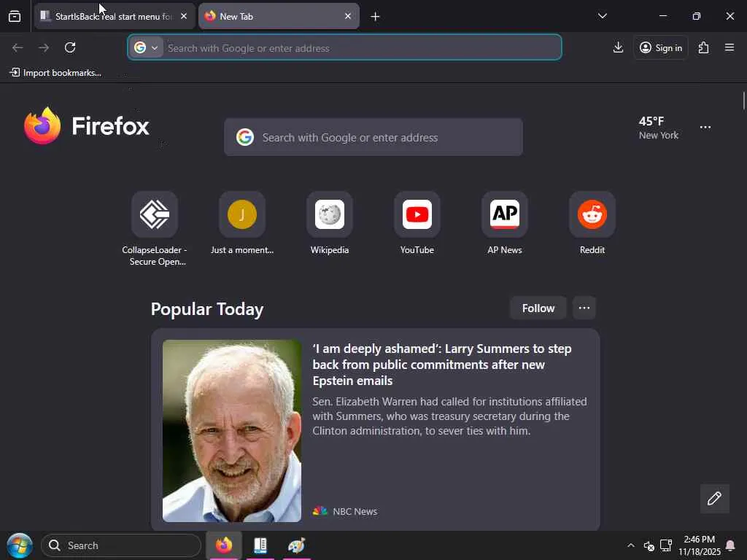
Task: Focus the address bar field
Action: pos(344,47)
